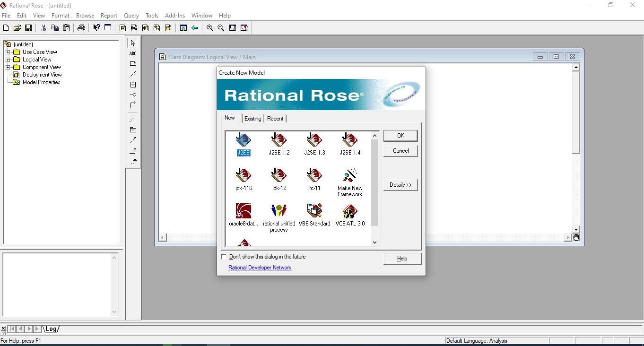644x346 pixels.
Task: Click the View Documentation window icon
Action: tap(108, 28)
